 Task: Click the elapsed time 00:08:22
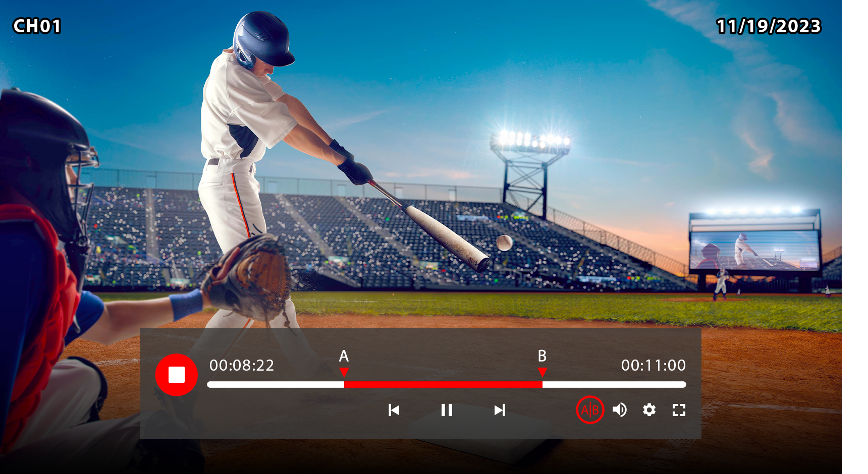point(242,365)
